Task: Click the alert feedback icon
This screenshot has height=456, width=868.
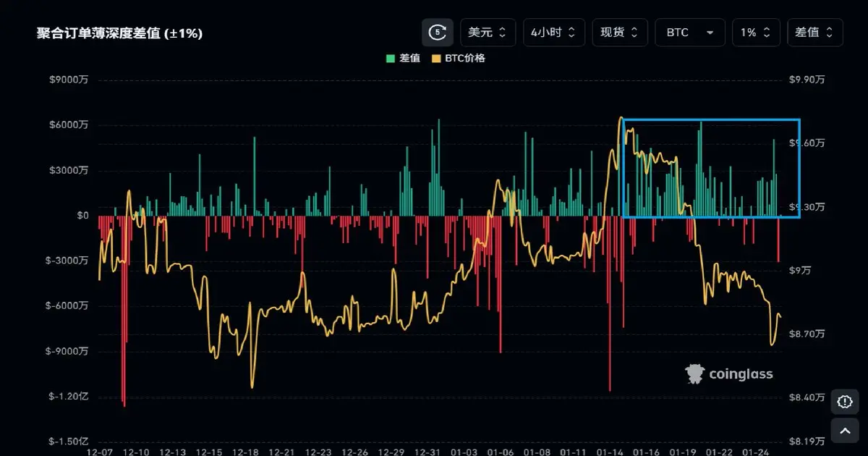Action: pos(846,402)
